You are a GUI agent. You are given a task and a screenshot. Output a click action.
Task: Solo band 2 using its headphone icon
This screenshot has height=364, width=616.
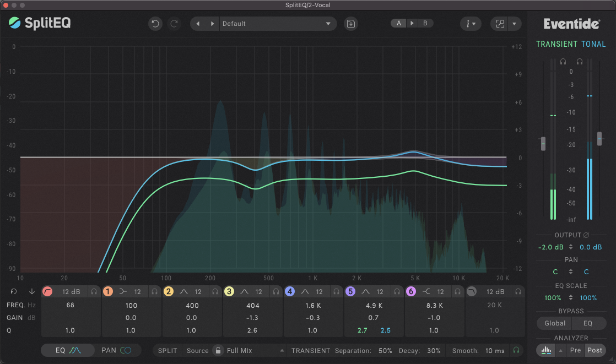215,291
